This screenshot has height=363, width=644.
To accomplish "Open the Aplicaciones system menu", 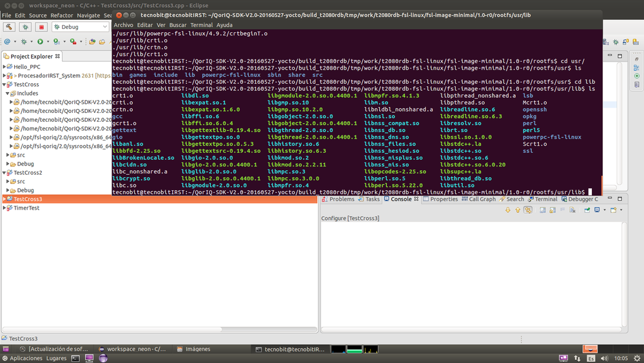I will (23, 358).
